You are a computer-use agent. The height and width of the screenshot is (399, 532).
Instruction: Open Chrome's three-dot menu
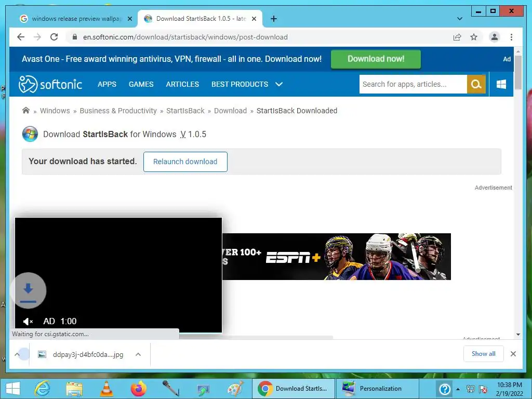point(511,37)
